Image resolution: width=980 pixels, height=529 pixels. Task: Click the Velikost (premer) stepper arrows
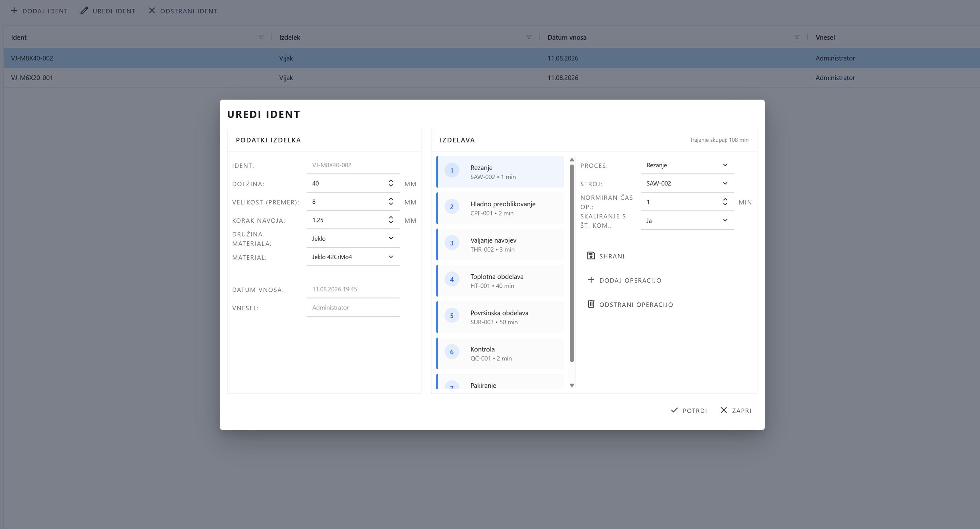tap(391, 201)
